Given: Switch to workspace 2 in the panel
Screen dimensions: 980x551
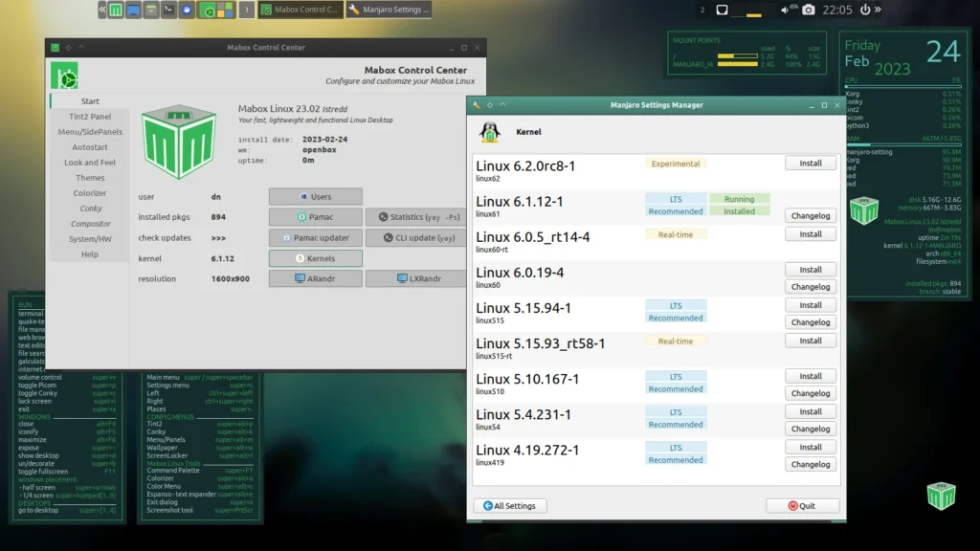Looking at the screenshot, I should (x=702, y=10).
